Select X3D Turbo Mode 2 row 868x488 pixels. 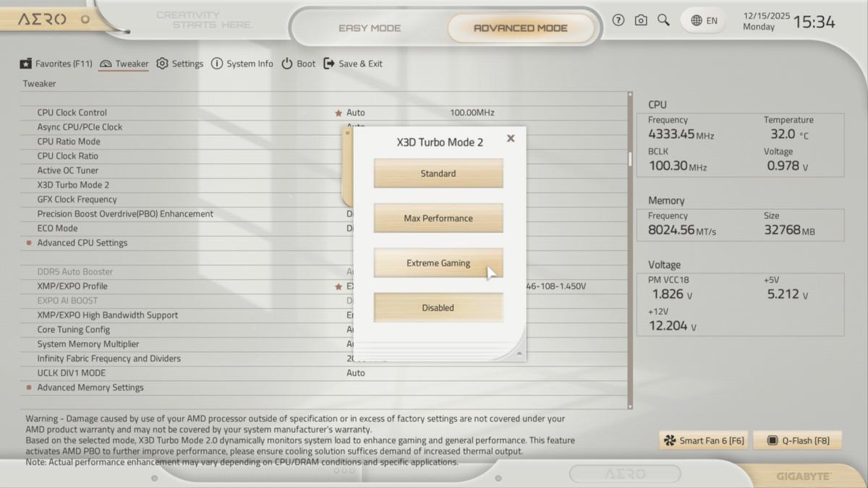point(324,185)
